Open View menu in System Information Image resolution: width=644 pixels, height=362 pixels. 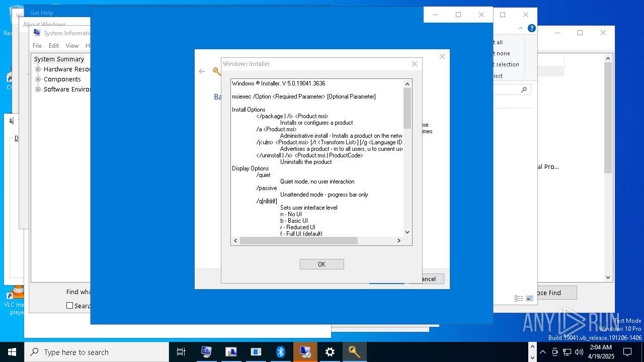72,45
